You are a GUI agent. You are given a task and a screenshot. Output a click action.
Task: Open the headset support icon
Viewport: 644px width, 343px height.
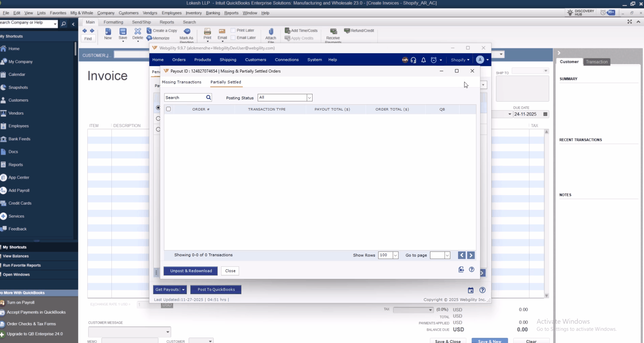(x=413, y=60)
